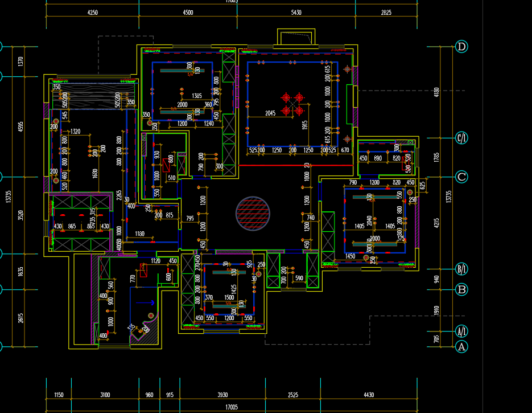Click the 4250 dimension text at top
The image size is (532, 413).
click(93, 13)
